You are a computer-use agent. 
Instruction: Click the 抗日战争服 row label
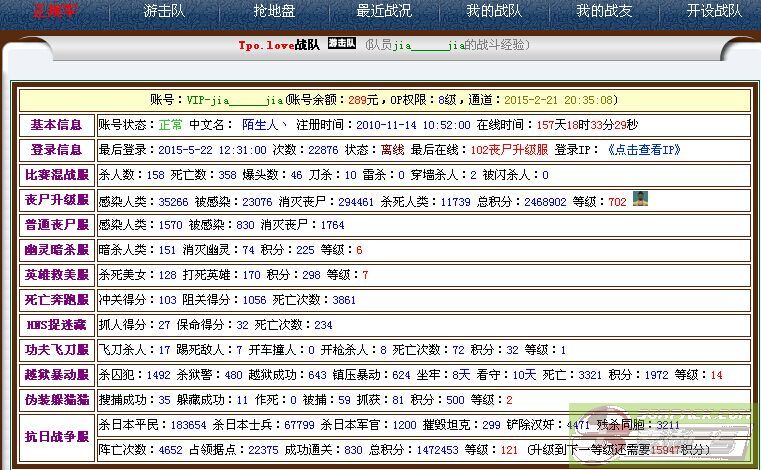tap(56, 437)
